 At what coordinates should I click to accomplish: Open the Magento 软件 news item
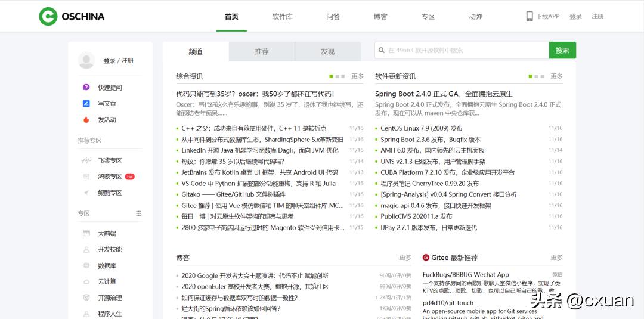point(263,227)
